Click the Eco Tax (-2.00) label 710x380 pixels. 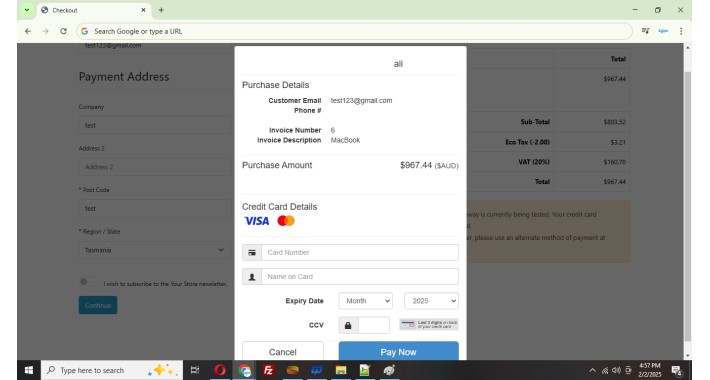click(x=528, y=142)
